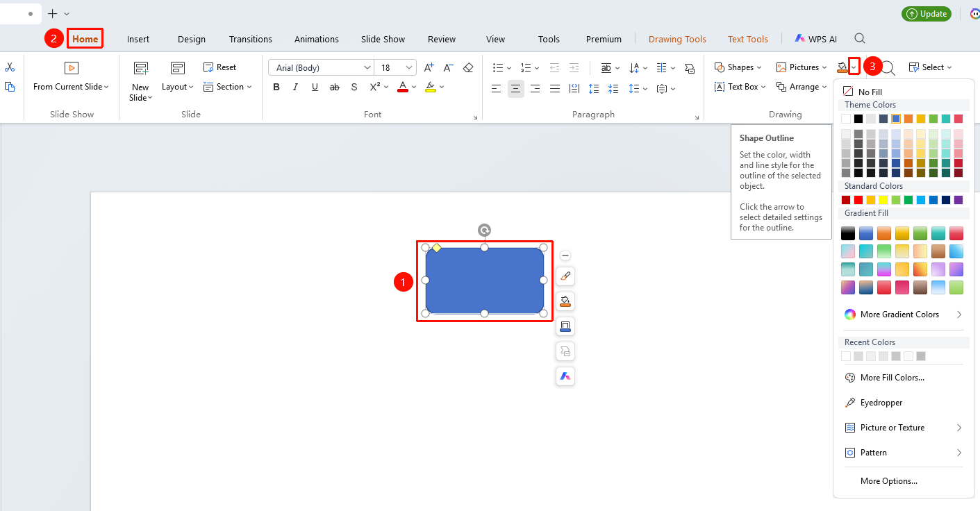
Task: Increase font size with A+ icon
Action: 429,67
